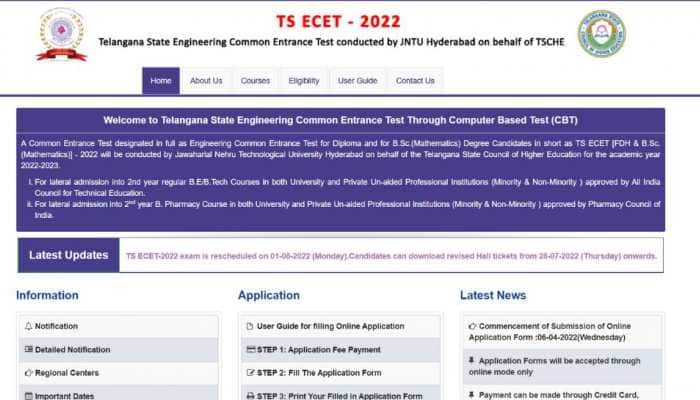Click the Welcome to Telangana State banner heading
The height and width of the screenshot is (400, 700).
pyautogui.click(x=341, y=120)
